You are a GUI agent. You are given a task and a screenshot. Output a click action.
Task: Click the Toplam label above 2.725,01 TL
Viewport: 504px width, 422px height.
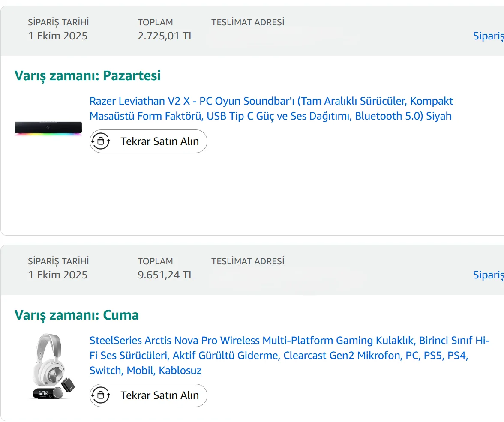tap(155, 22)
